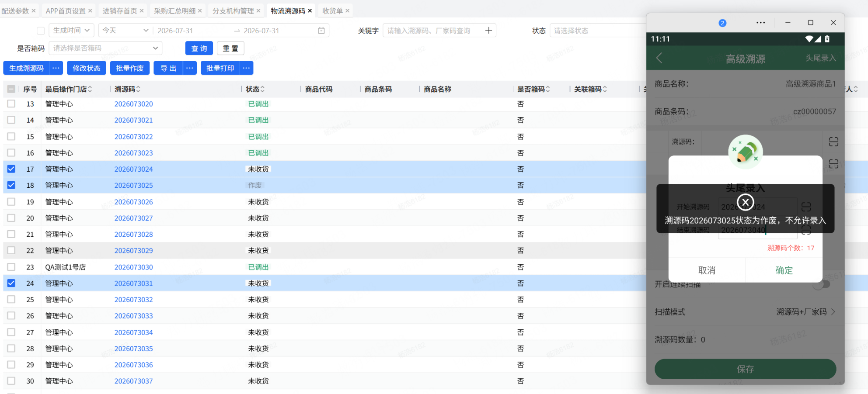868x394 pixels.
Task: Toggle the select-all header checkbox
Action: (11, 89)
